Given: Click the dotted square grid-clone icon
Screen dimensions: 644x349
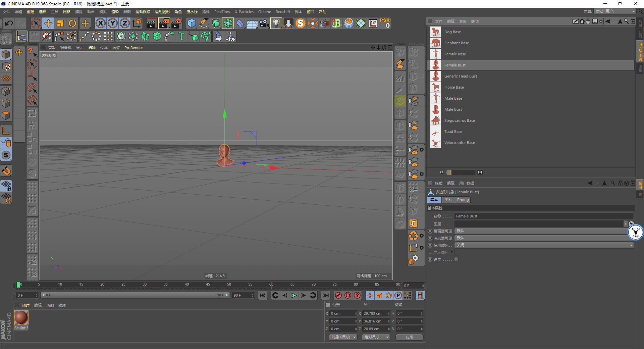Looking at the screenshot, I should 108,36.
